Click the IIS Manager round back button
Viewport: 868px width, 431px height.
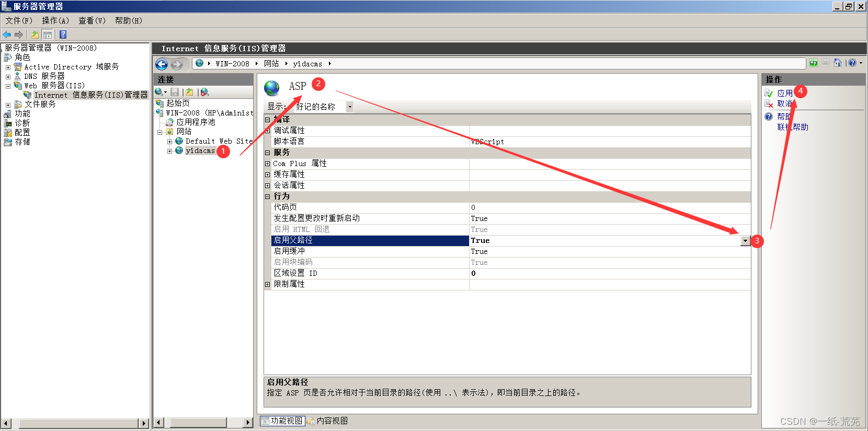pyautogui.click(x=162, y=64)
